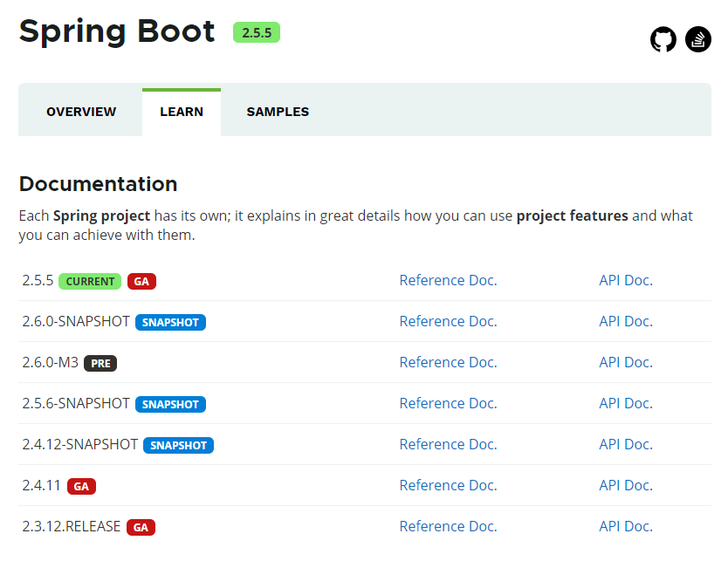
Task: Open API Doc. for version 2.4.11
Action: [x=626, y=485]
